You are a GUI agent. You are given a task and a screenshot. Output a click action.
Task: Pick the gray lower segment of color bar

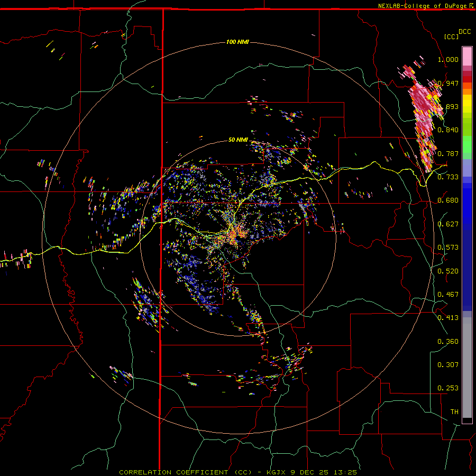coord(467,368)
